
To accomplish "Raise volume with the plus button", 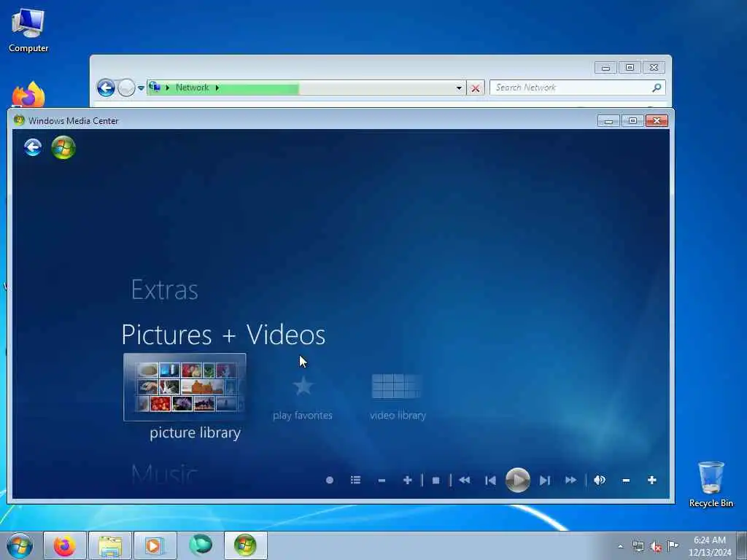I will (651, 480).
